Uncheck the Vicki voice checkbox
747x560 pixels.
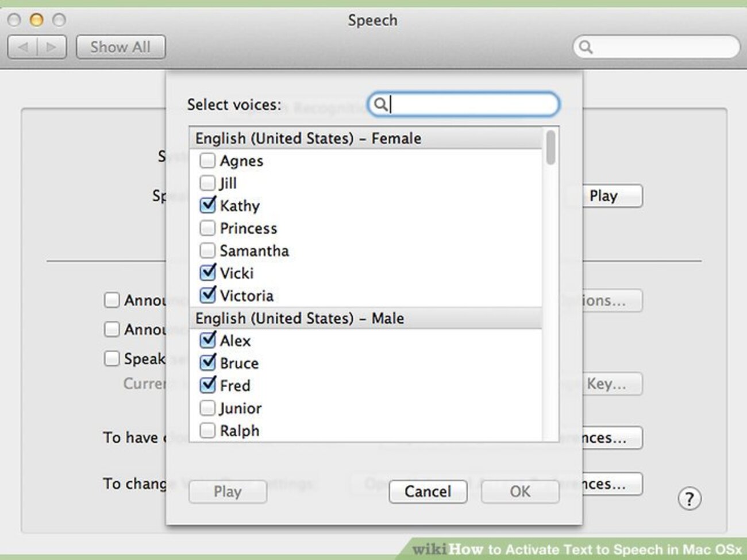tap(207, 273)
